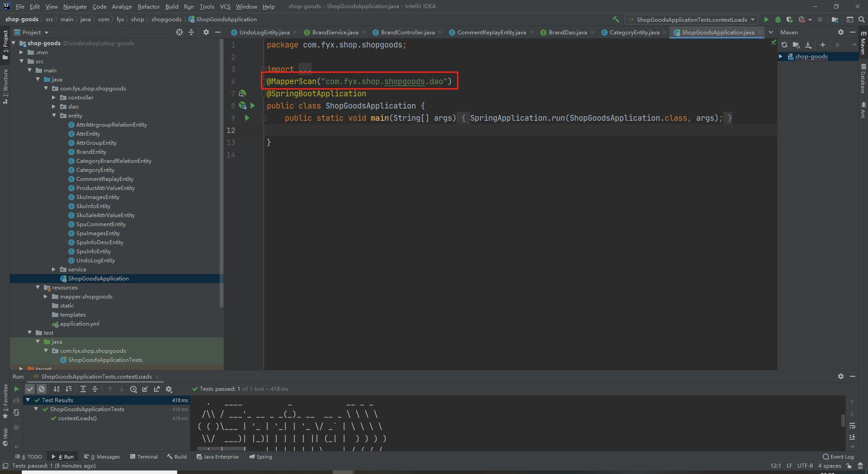Image resolution: width=868 pixels, height=474 pixels.
Task: Open the Spring tool window
Action: [x=261, y=457]
